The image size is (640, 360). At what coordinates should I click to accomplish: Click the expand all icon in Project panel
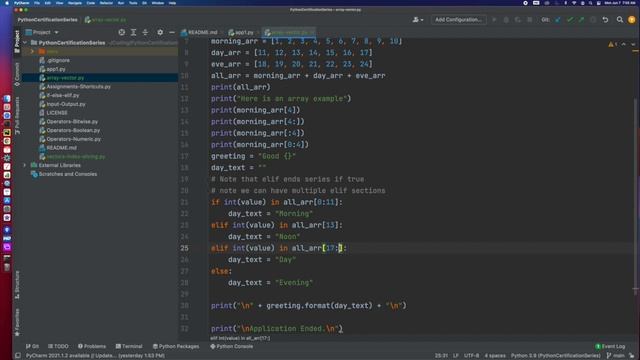point(133,32)
